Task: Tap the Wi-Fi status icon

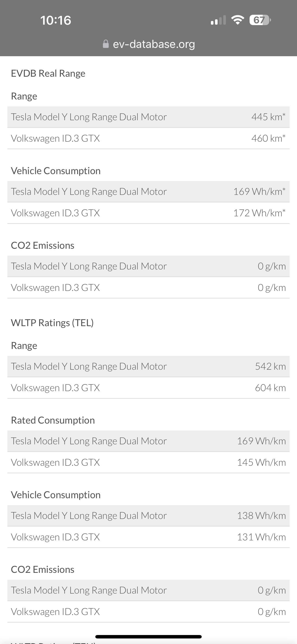Action: [x=238, y=20]
